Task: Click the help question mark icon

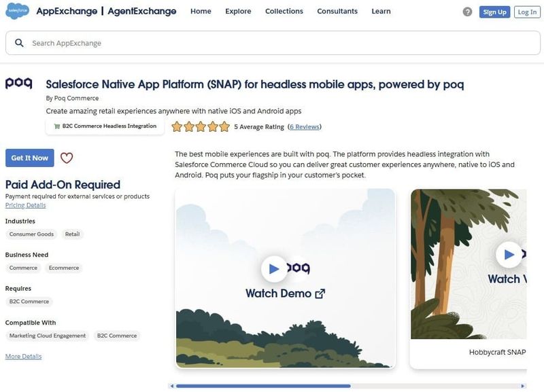Action: [x=467, y=12]
